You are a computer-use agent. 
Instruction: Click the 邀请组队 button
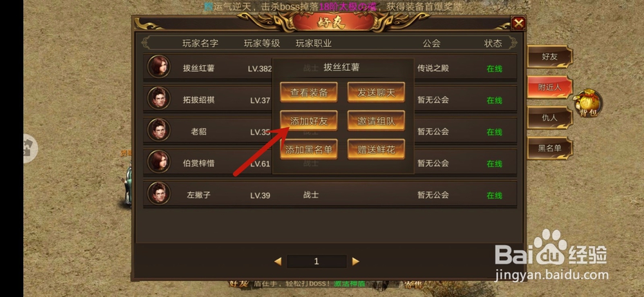pos(376,120)
